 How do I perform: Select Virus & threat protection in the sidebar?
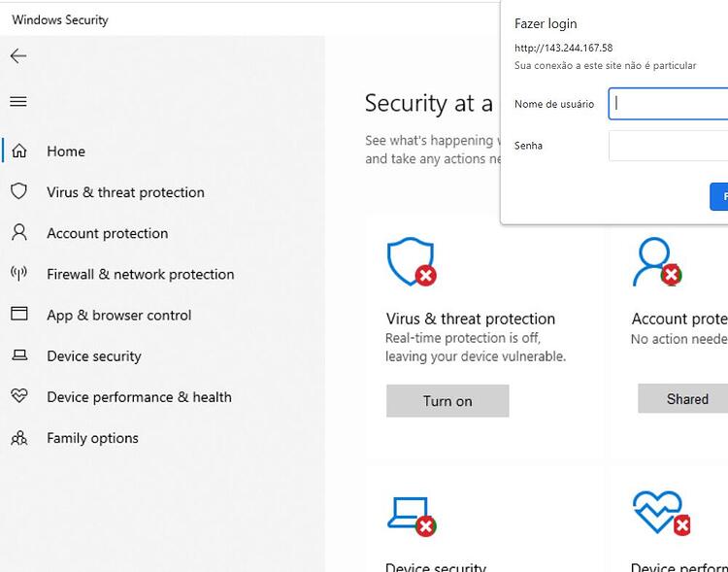125,192
